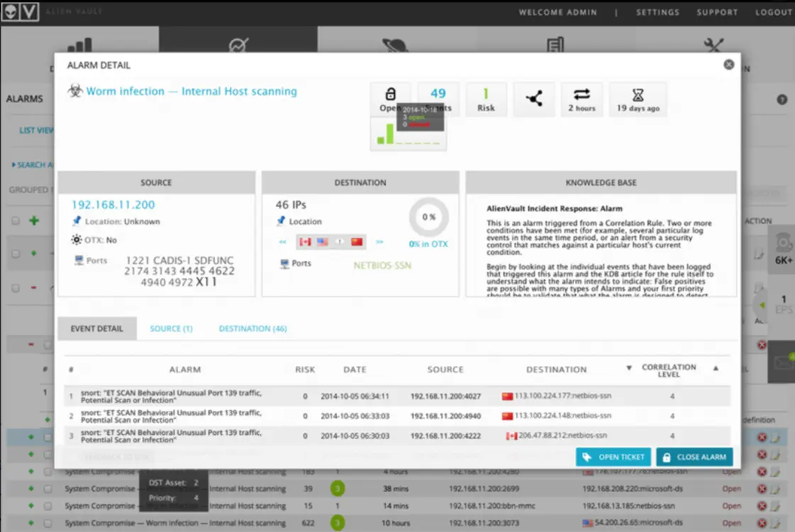
Task: Click the help question mark icon
Action: point(782,100)
